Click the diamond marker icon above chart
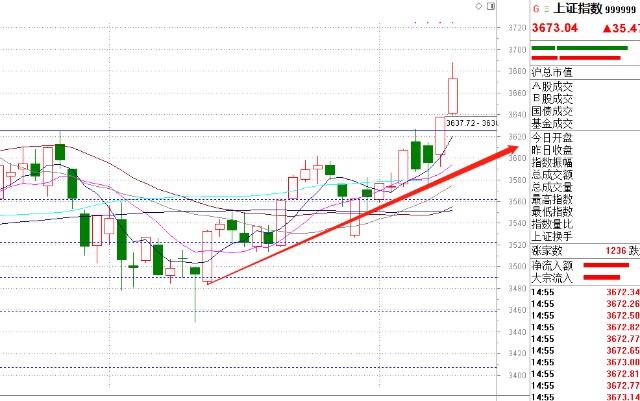 point(479,6)
